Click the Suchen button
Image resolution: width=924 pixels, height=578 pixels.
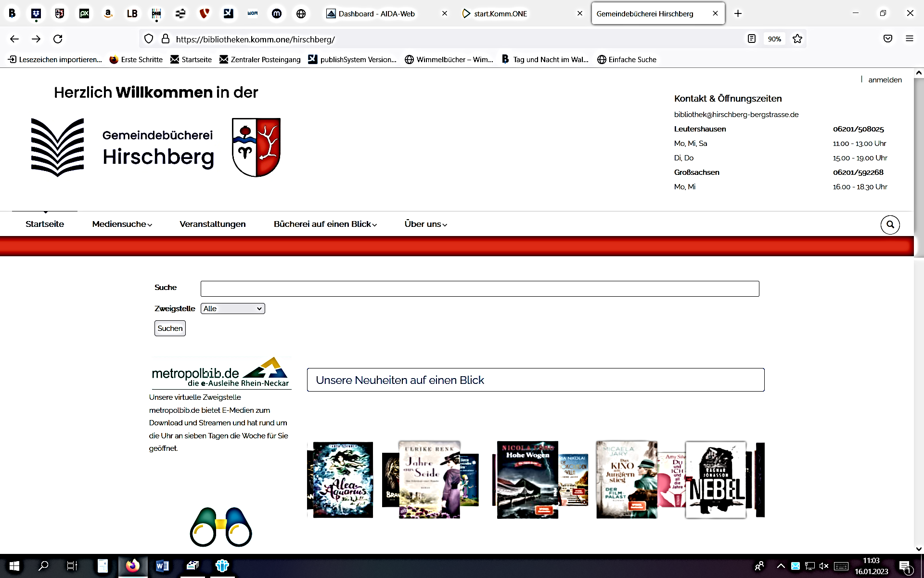[170, 328]
